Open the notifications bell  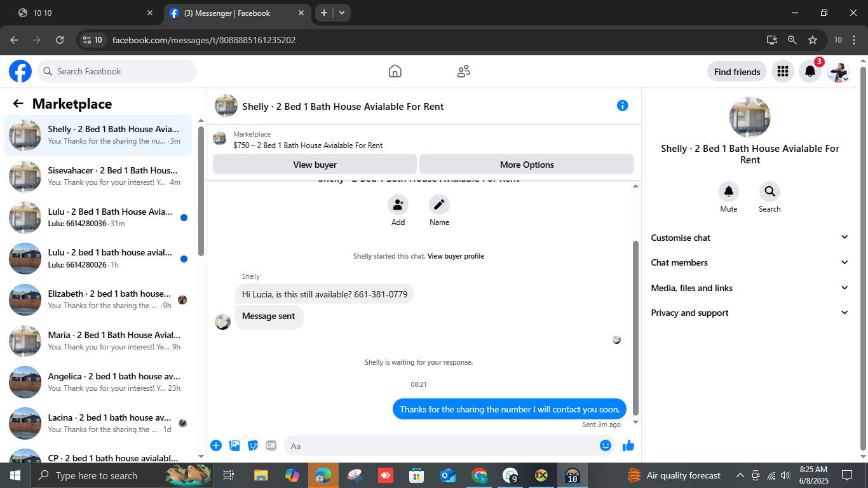point(810,72)
